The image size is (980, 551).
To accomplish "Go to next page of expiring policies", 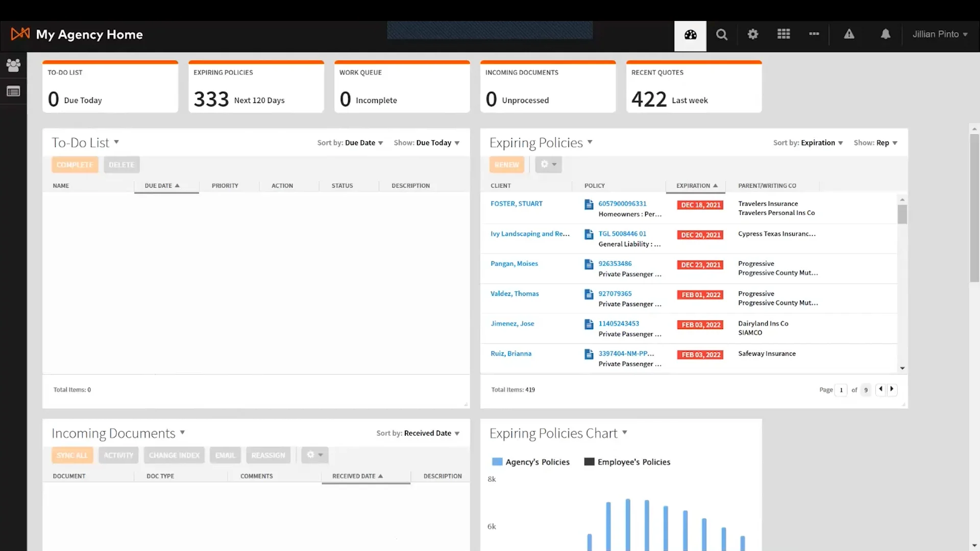I will pos(892,389).
